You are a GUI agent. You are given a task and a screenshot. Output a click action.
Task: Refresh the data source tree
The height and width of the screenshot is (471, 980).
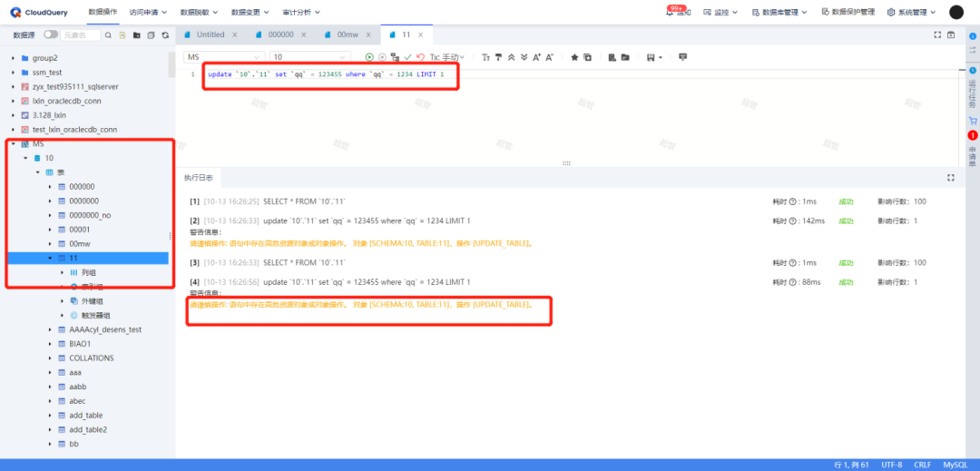click(x=165, y=35)
